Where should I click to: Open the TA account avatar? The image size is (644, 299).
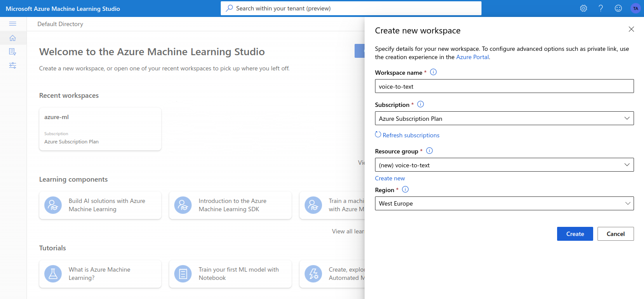tap(635, 8)
